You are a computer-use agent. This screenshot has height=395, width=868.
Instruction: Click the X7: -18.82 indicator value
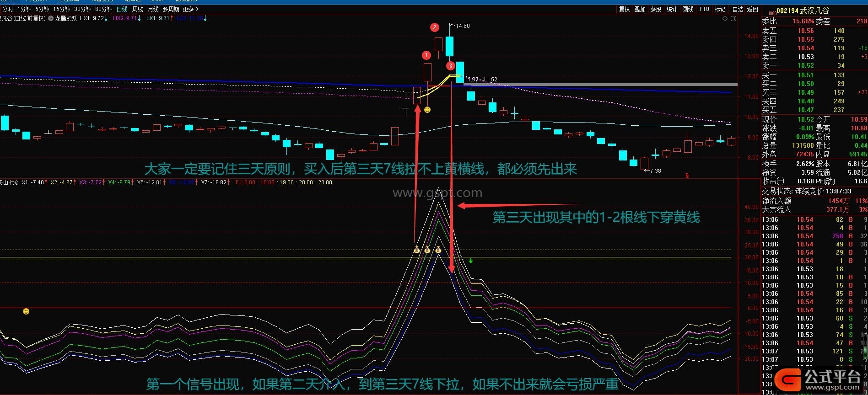(216, 182)
